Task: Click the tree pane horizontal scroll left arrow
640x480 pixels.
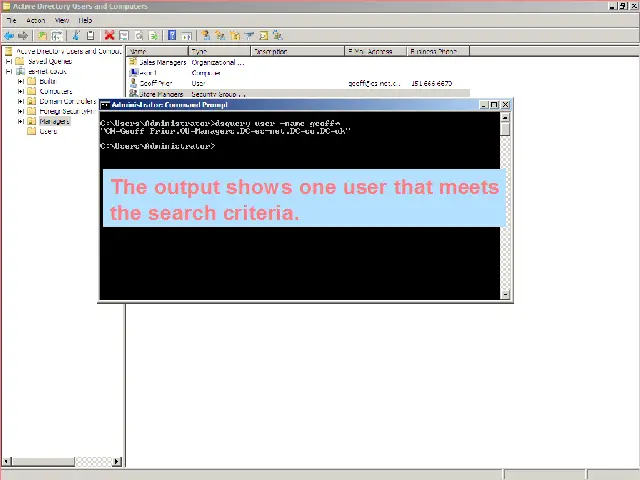Action: click(7, 461)
